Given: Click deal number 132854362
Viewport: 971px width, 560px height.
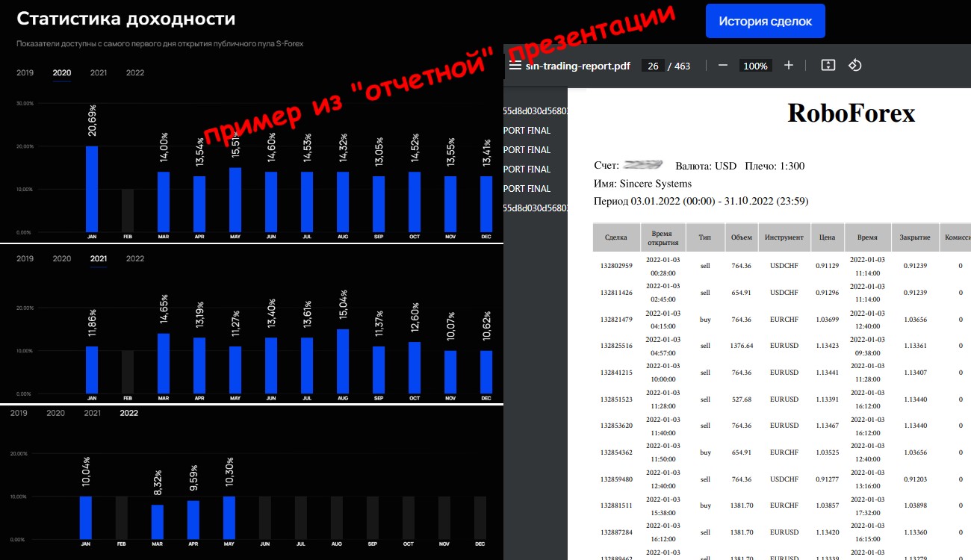Looking at the screenshot, I should pyautogui.click(x=616, y=452).
